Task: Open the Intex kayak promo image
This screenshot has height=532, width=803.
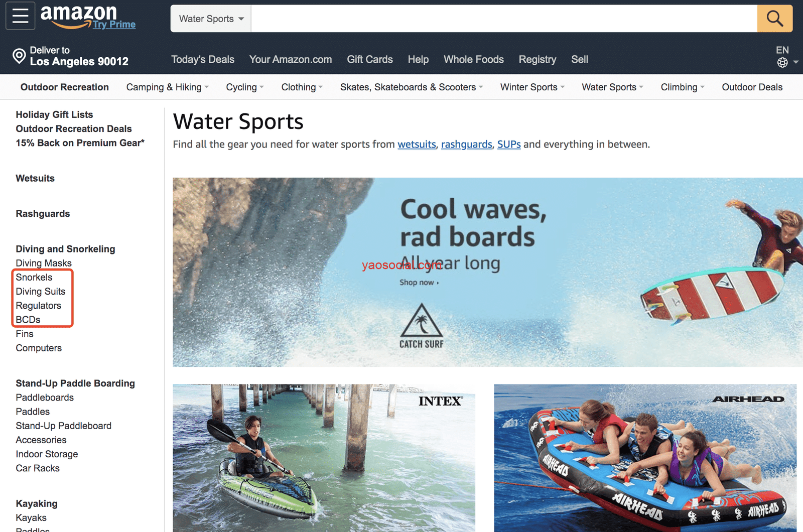Action: point(324,458)
